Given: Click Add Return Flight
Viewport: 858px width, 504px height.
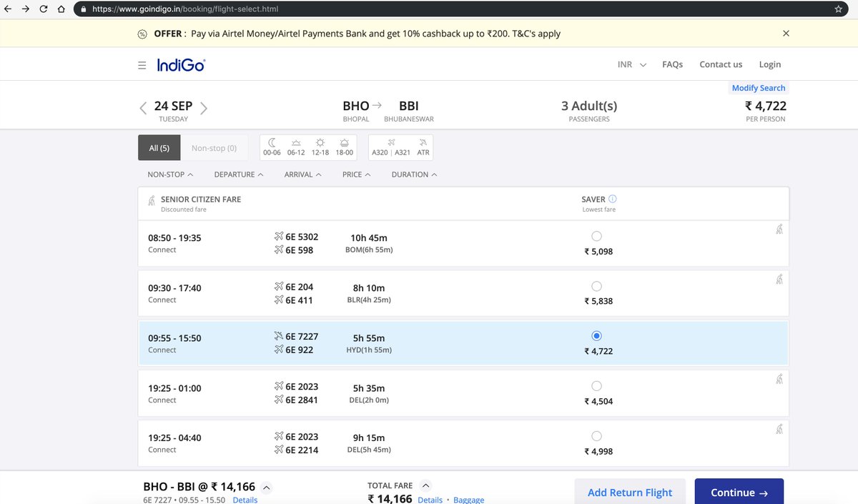Looking at the screenshot, I should (630, 492).
